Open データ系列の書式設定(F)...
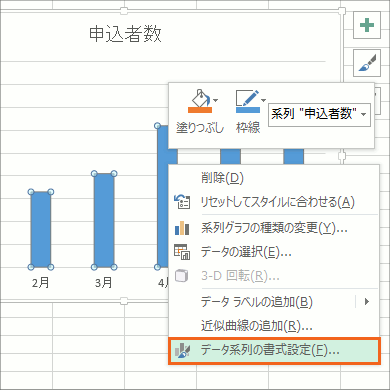The image size is (390, 390). pos(274,351)
